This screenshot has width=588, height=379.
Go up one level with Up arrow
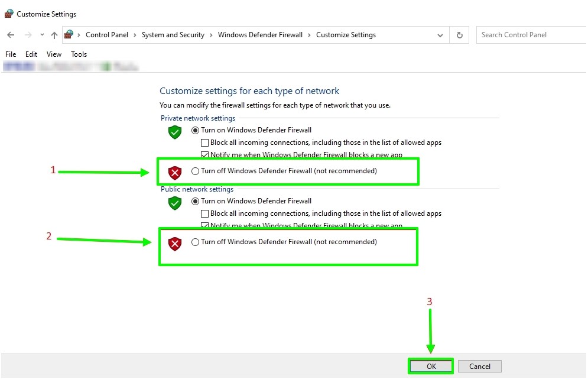[54, 35]
